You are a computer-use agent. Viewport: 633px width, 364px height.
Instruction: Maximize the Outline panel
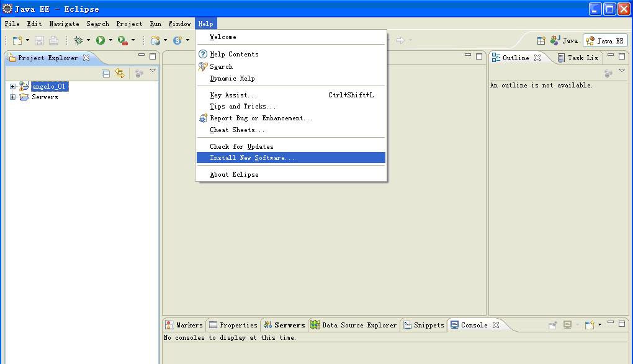click(622, 56)
